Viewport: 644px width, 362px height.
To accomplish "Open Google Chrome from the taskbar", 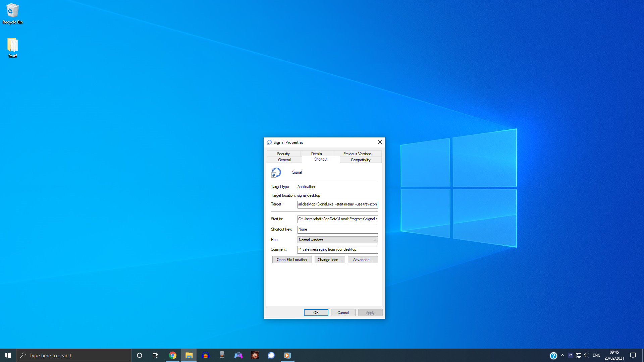I will tap(173, 355).
